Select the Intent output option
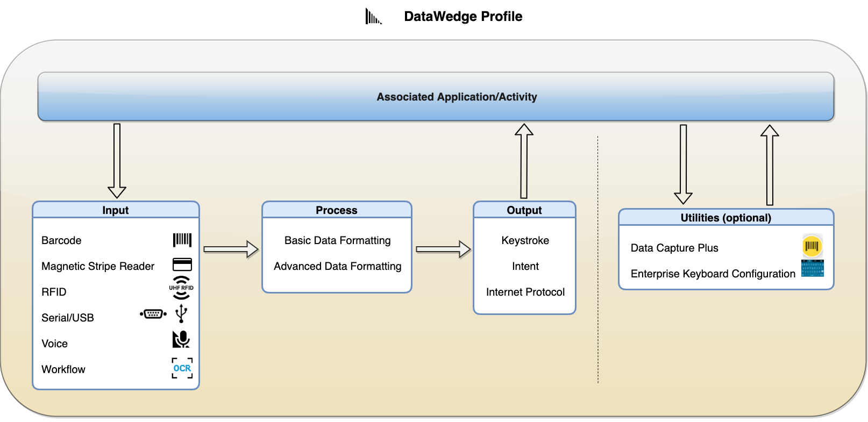 [x=525, y=266]
